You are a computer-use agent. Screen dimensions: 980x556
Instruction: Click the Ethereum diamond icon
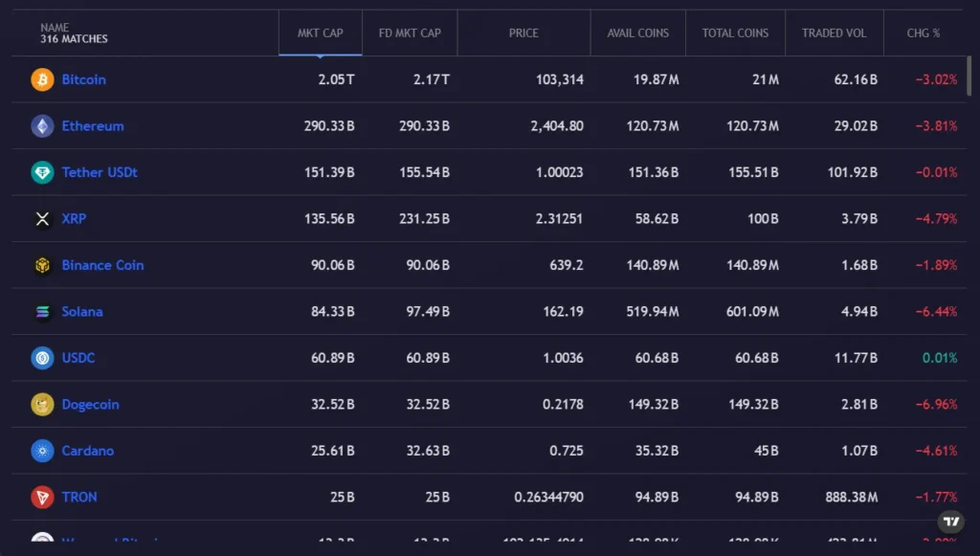42,126
